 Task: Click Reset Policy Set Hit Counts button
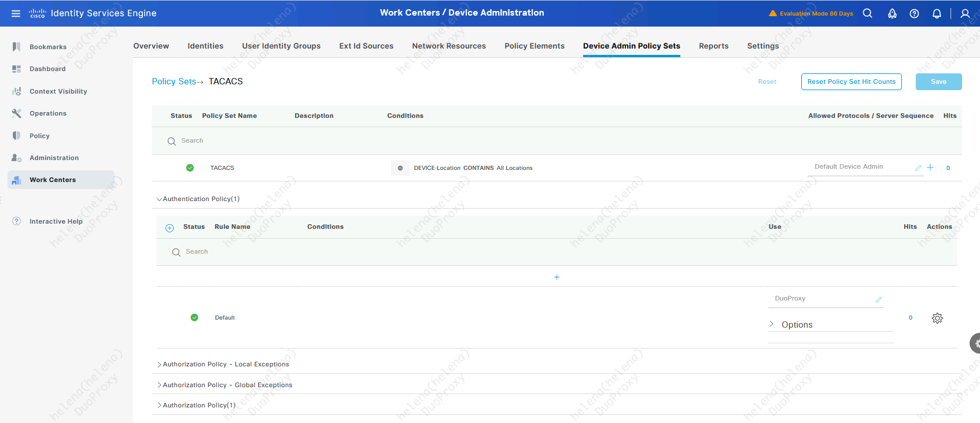click(851, 82)
